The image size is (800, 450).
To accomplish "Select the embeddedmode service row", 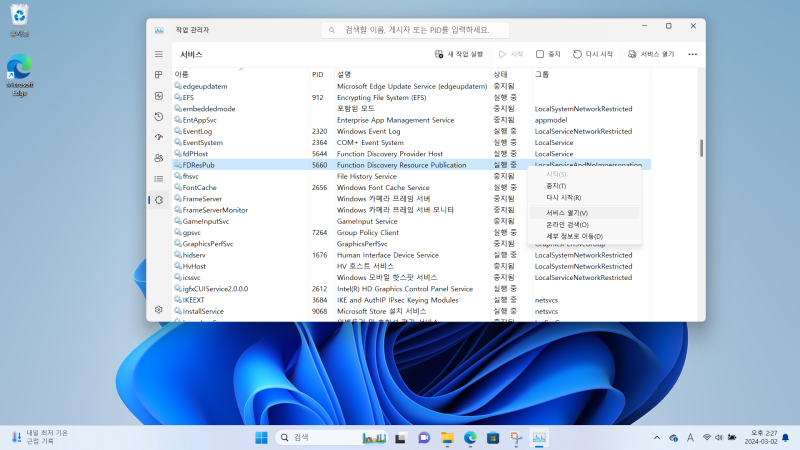I will [x=411, y=109].
